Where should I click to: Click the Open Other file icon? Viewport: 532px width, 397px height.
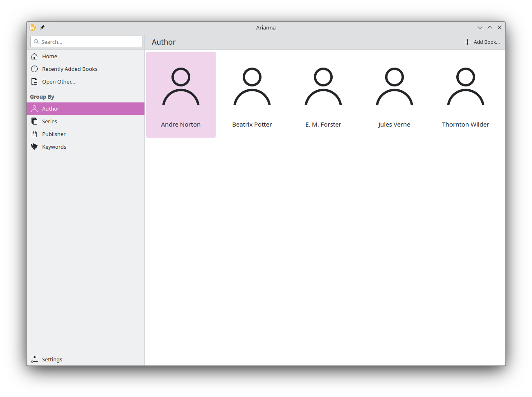(x=34, y=82)
